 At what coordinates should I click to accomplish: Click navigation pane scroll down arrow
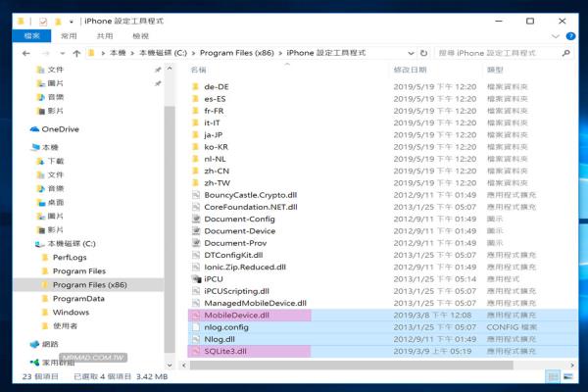[x=170, y=365]
